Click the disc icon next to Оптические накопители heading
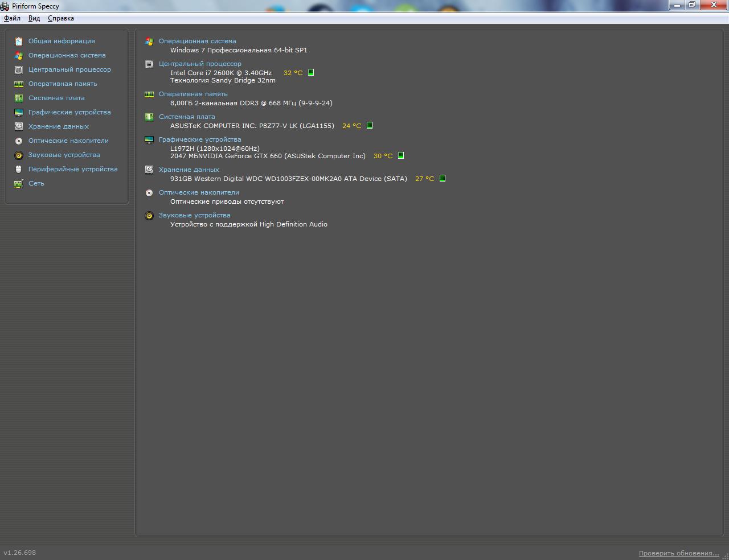Image resolution: width=729 pixels, height=560 pixels. coord(149,192)
